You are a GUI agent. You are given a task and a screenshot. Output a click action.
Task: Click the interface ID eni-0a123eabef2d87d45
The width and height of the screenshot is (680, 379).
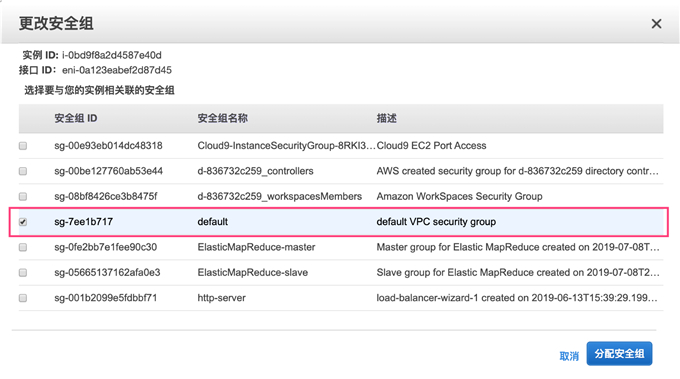pyautogui.click(x=117, y=70)
